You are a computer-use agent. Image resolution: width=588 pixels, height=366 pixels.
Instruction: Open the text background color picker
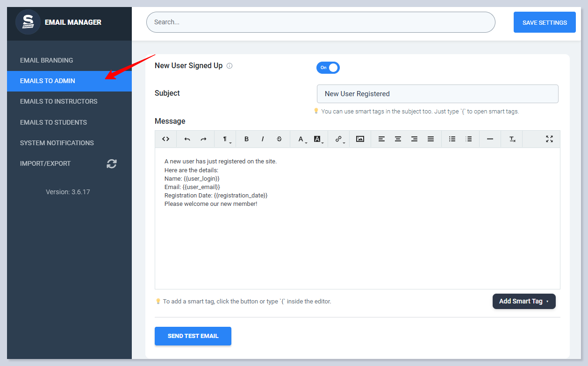(318, 139)
